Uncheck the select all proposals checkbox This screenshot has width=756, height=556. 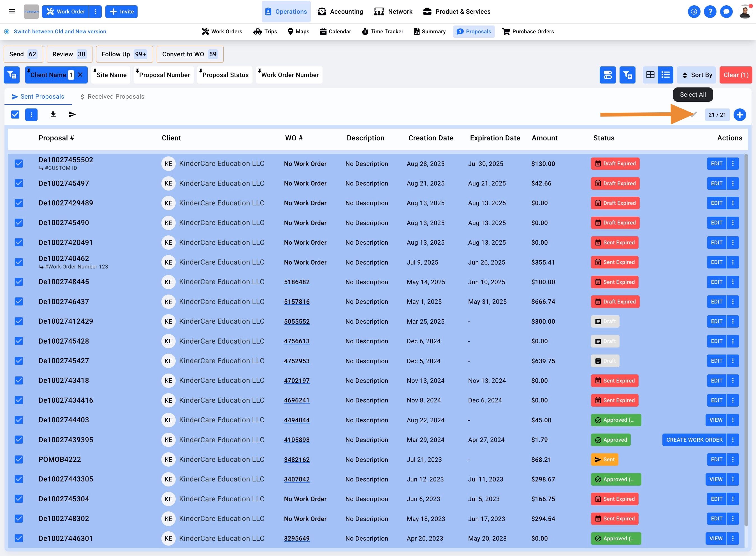click(15, 114)
